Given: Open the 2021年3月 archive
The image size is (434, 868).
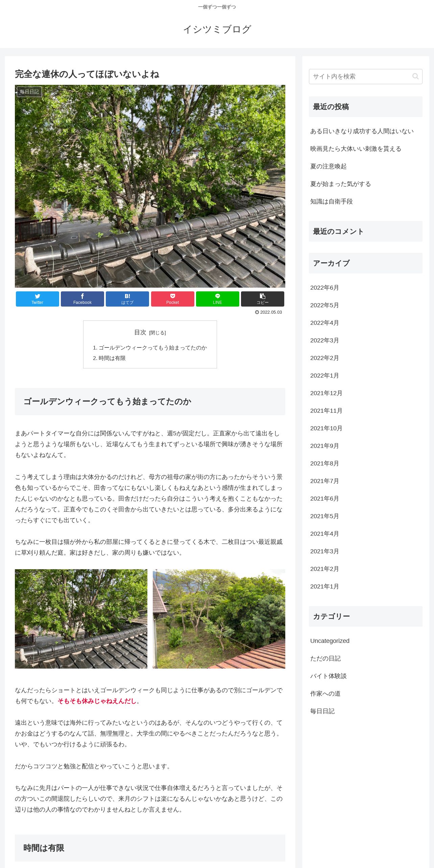Looking at the screenshot, I should point(324,551).
